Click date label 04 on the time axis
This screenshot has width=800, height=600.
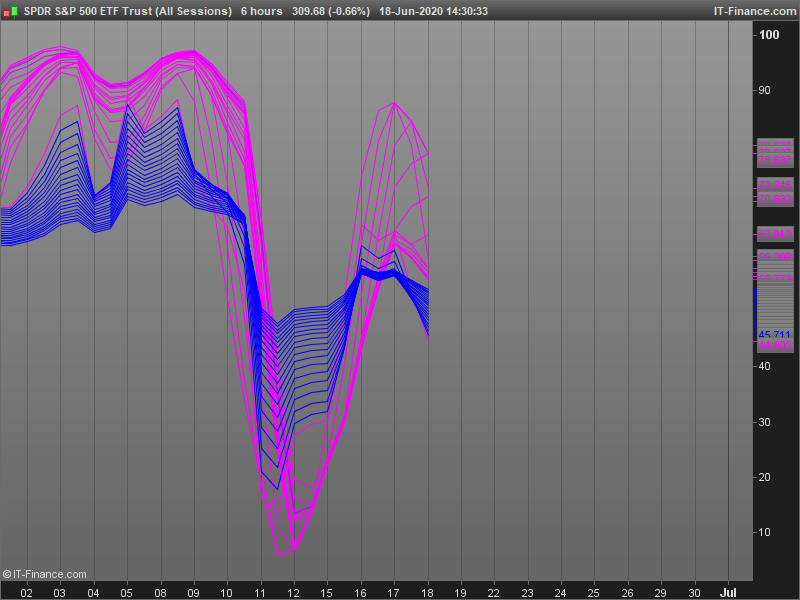click(93, 593)
